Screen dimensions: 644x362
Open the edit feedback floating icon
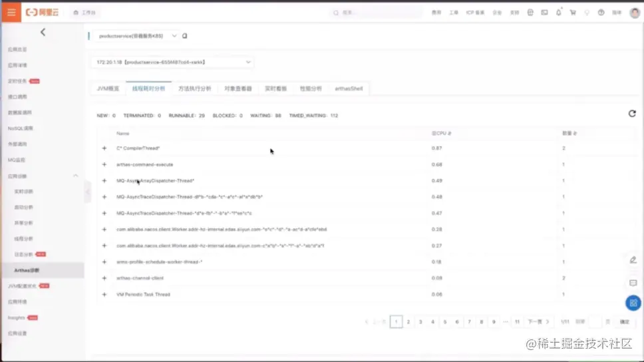click(x=633, y=260)
